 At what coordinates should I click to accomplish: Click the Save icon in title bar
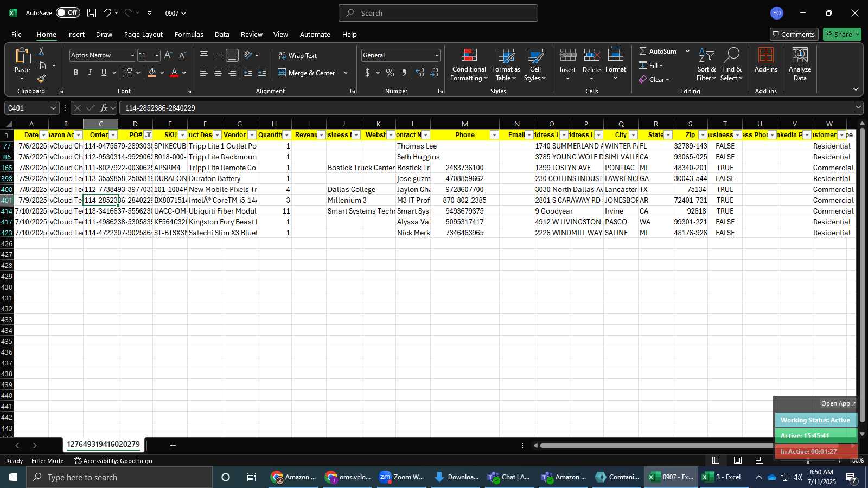click(x=92, y=13)
